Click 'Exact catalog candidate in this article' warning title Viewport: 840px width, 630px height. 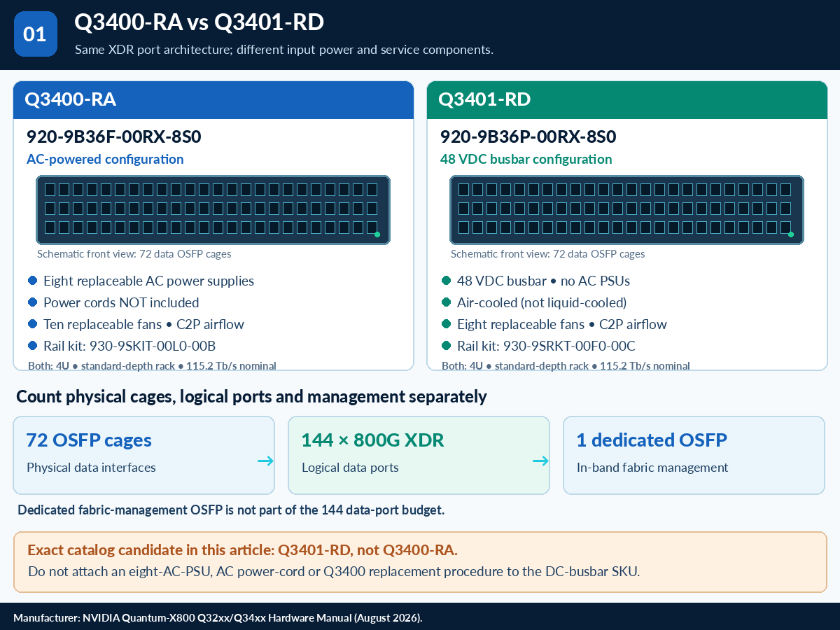click(x=243, y=549)
